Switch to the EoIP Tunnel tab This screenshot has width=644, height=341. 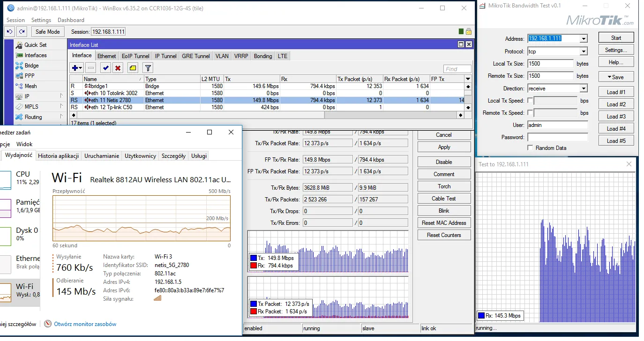[135, 56]
